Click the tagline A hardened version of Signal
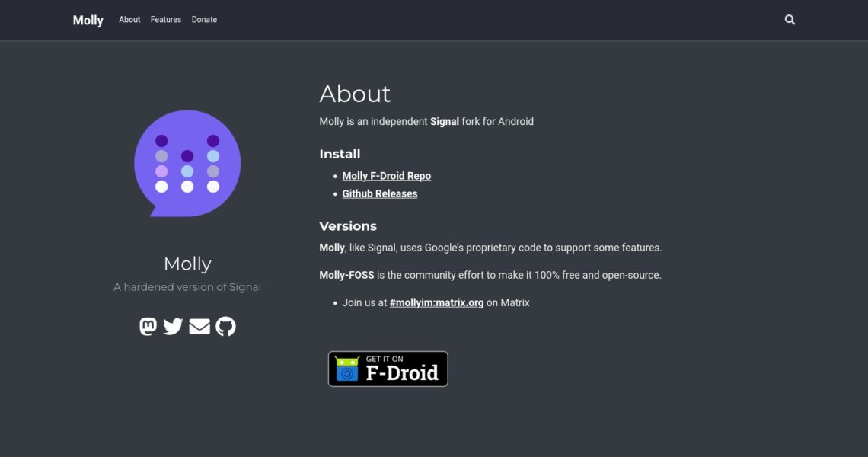 (187, 287)
